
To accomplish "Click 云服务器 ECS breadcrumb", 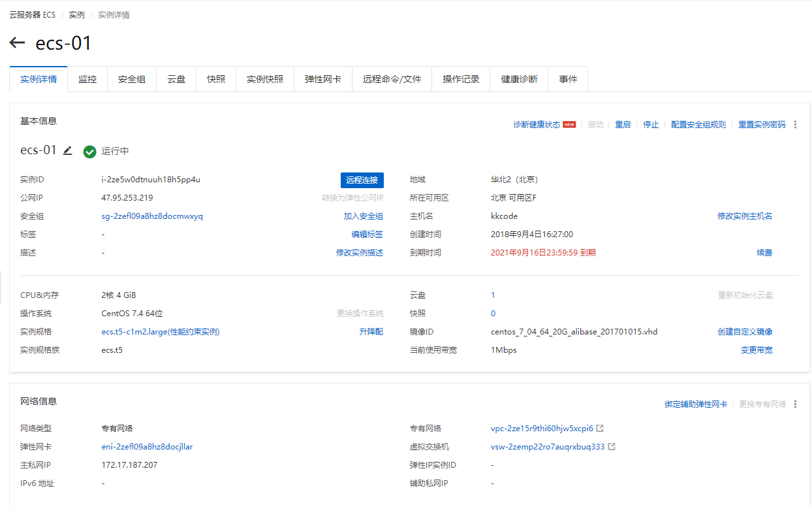I will point(33,15).
